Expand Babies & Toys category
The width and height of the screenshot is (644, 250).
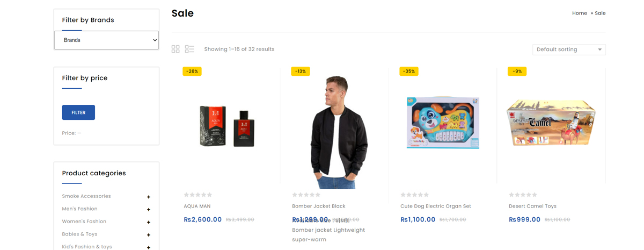coord(149,235)
